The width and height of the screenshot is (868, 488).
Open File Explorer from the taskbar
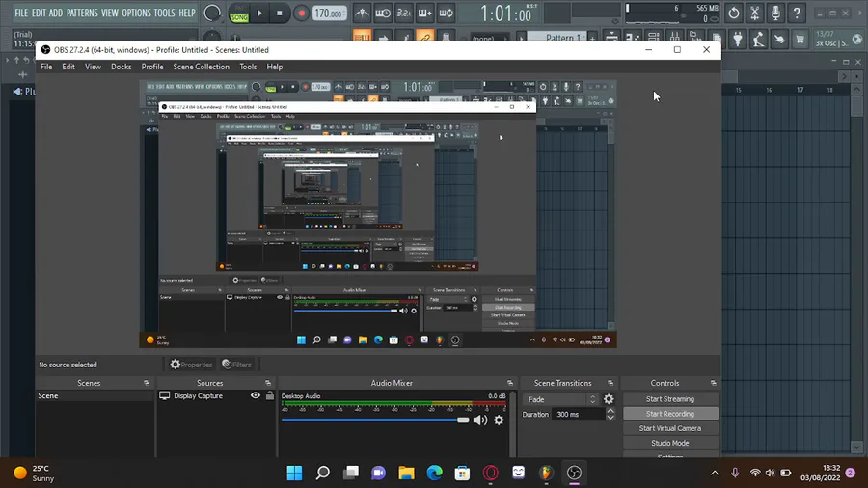406,473
